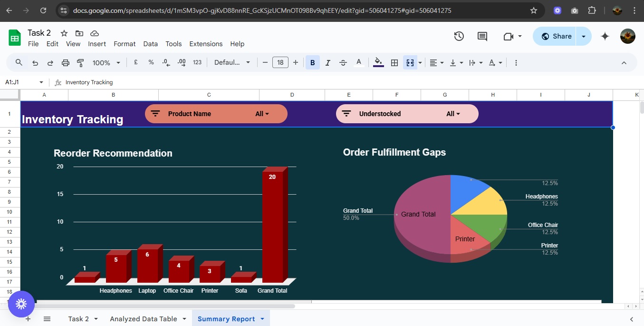Click the Share button
This screenshot has height=326, width=644.
pyautogui.click(x=555, y=36)
